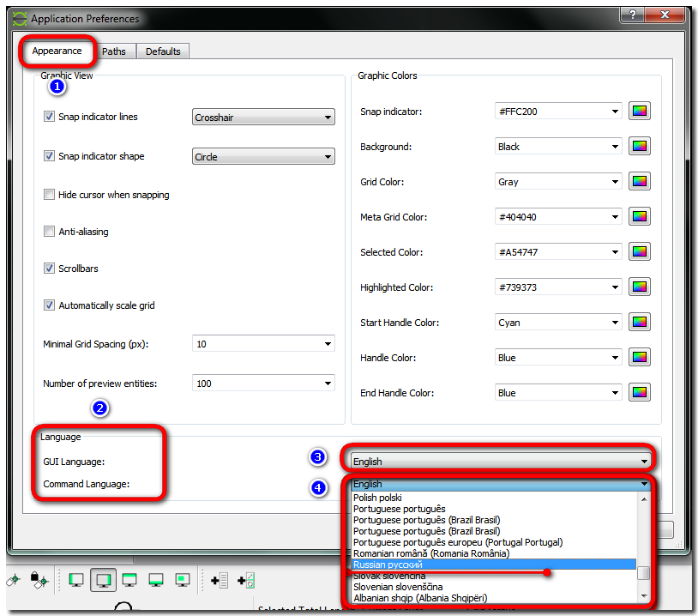Click the monitor icon with fully green screen
This screenshot has height=616, width=698.
pyautogui.click(x=76, y=580)
